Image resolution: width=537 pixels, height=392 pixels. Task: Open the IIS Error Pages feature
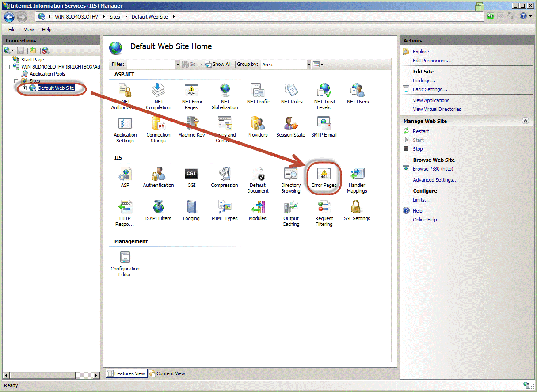[x=324, y=177]
